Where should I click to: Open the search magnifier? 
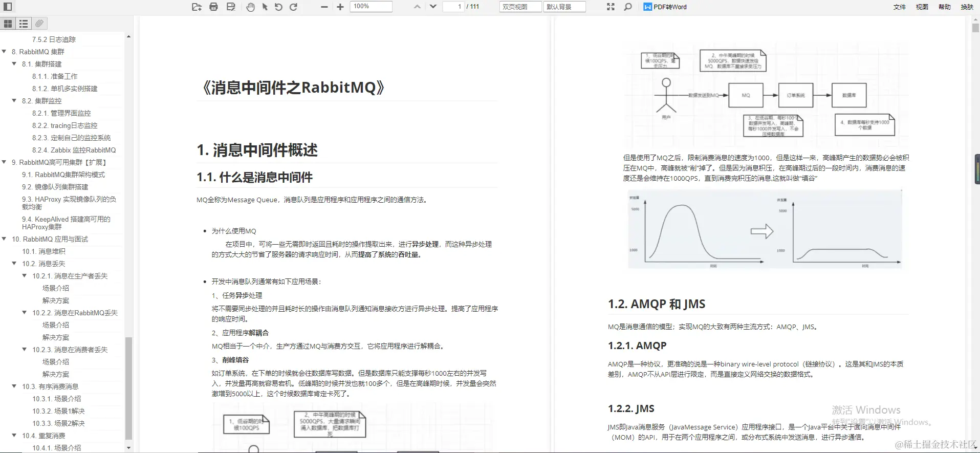[x=628, y=7]
